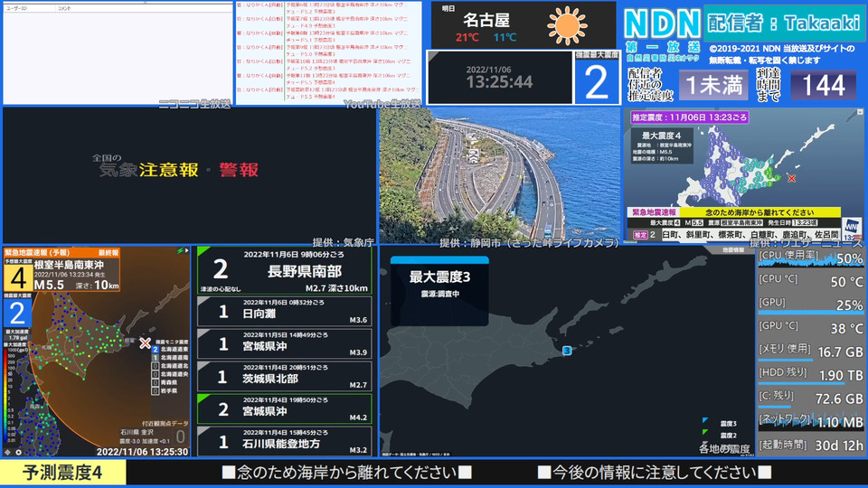Open settings gear in the EEW monitor panel
The height and width of the screenshot is (488, 868).
[18, 452]
